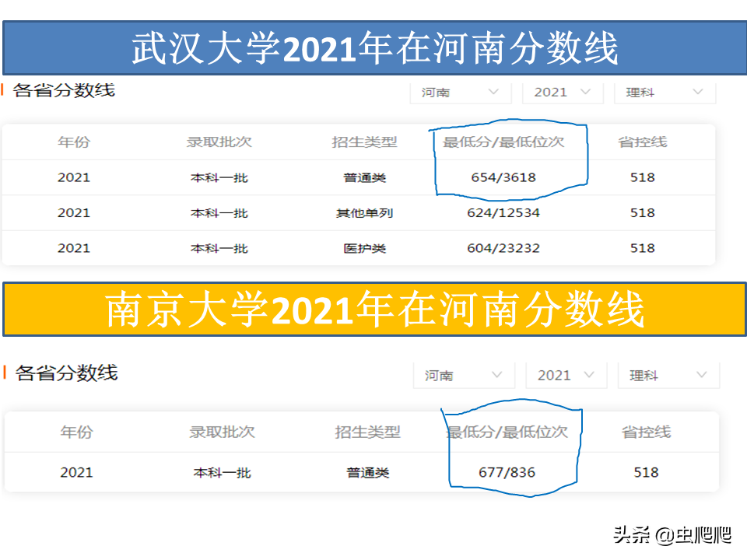Viewport: 747px width, 560px height.
Task: Open the 理科 subject dropdown in the bottom table
Action: click(x=668, y=375)
